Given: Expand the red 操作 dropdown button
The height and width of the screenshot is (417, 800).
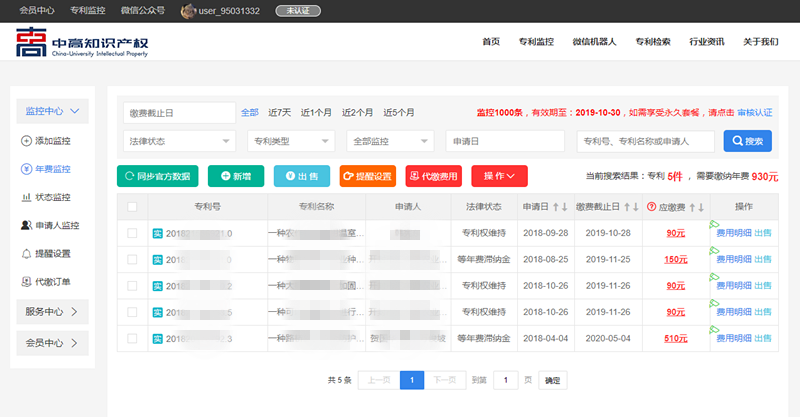Looking at the screenshot, I should click(499, 176).
